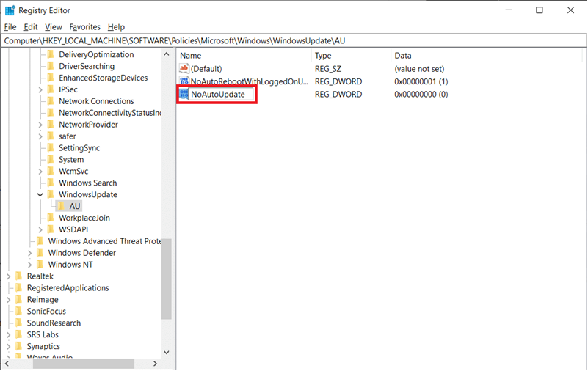The width and height of the screenshot is (588, 371).
Task: Expand the Windows NT key
Action: pyautogui.click(x=29, y=265)
